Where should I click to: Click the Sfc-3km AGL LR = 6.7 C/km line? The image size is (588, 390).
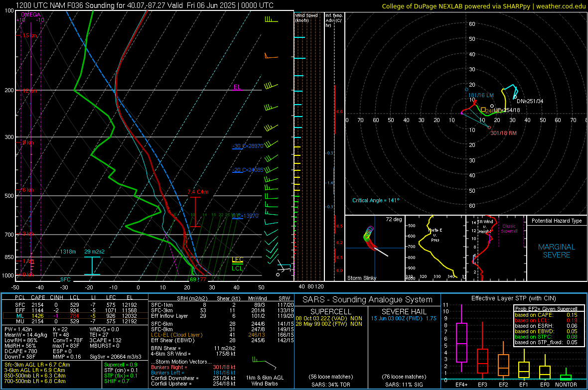click(x=37, y=365)
